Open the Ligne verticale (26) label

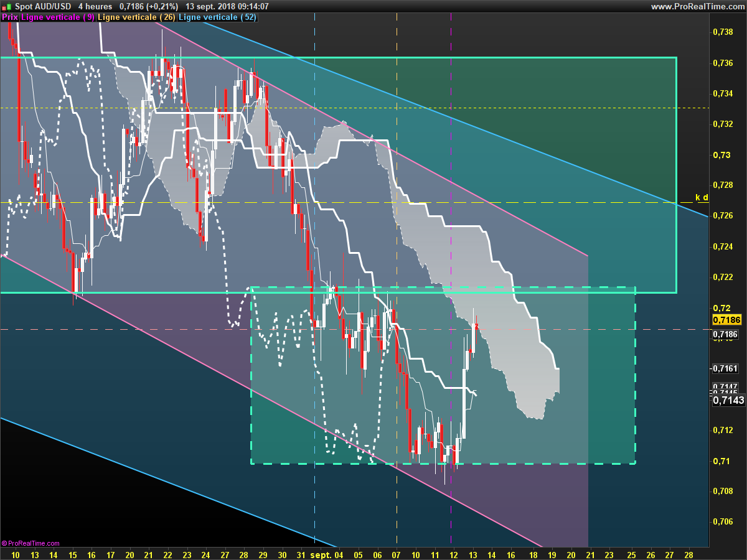pos(136,17)
